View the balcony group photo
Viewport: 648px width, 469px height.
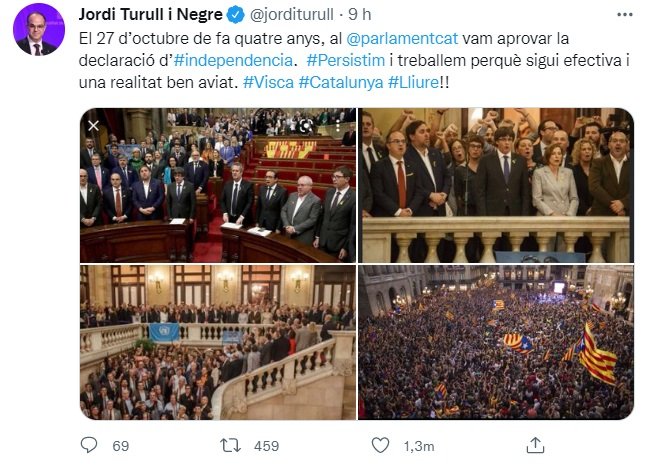pos(496,185)
